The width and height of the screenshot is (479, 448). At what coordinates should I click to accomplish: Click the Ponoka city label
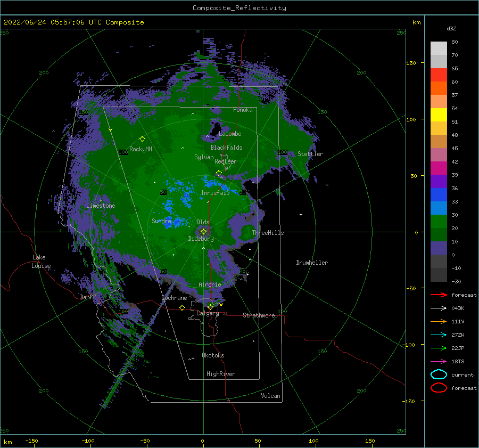tap(243, 110)
